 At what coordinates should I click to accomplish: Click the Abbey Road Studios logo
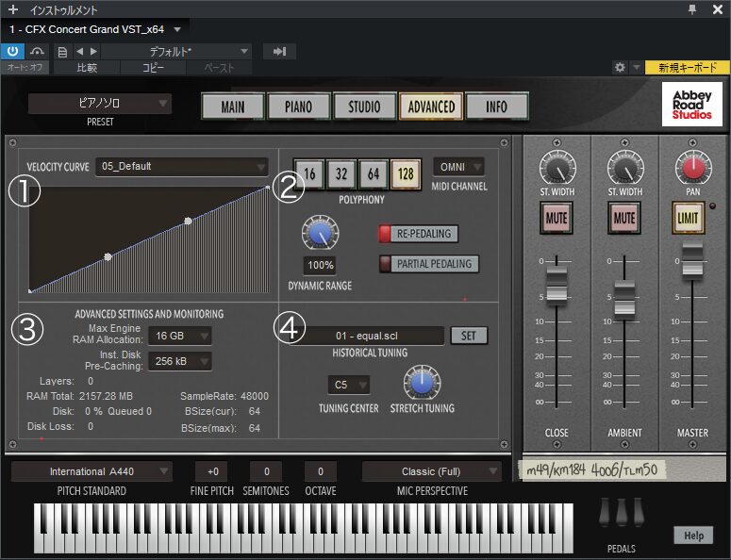click(x=692, y=105)
